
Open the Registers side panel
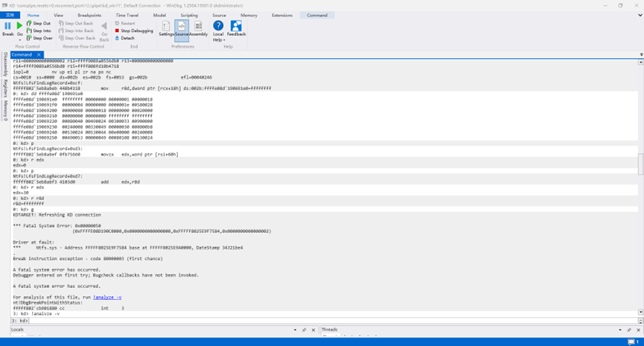(x=5, y=89)
